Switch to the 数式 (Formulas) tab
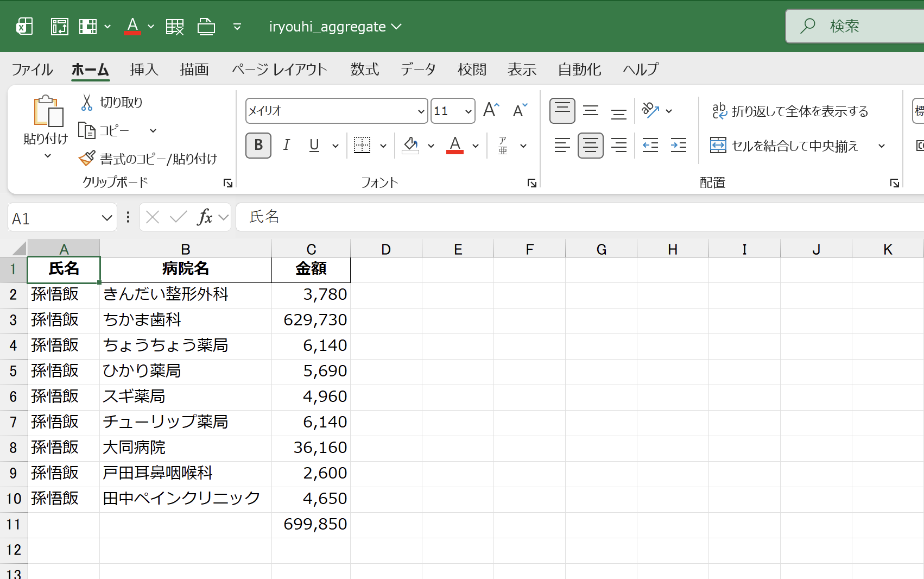 click(x=364, y=70)
